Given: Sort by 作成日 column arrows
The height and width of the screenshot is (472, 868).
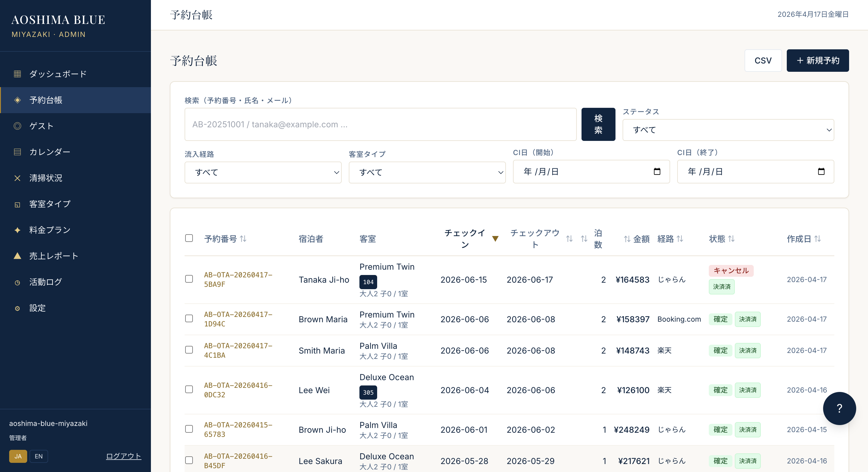Looking at the screenshot, I should (x=817, y=239).
